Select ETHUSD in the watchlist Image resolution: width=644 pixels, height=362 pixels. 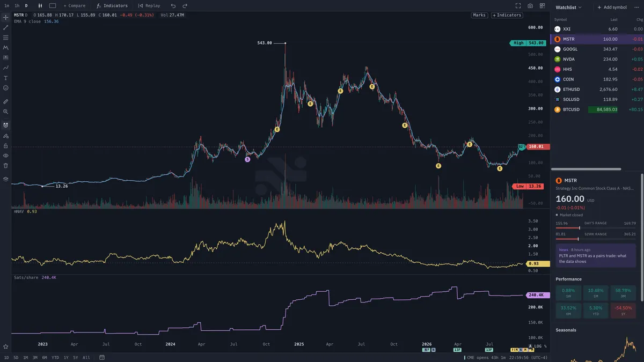(597, 90)
